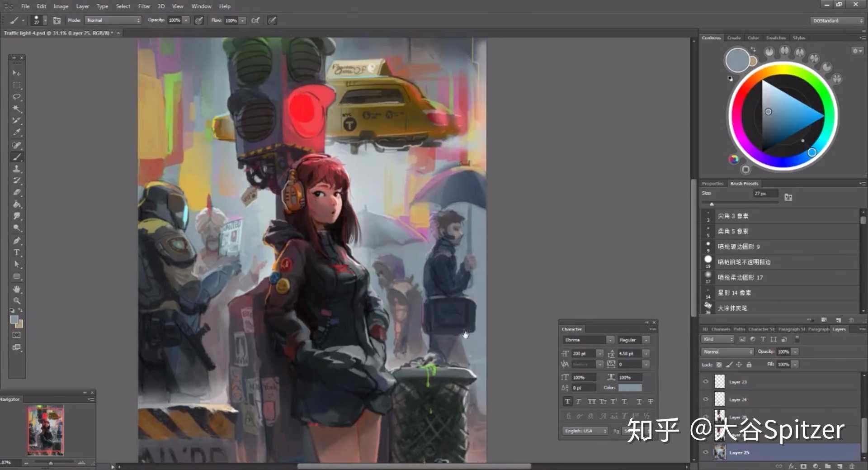Select the Clone Stamp tool

click(17, 169)
